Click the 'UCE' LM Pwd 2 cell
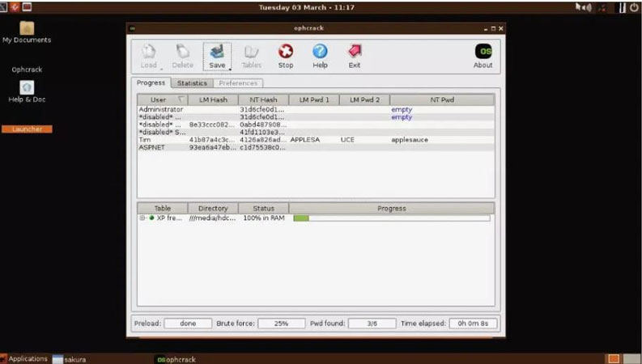642x364 pixels. [x=347, y=140]
